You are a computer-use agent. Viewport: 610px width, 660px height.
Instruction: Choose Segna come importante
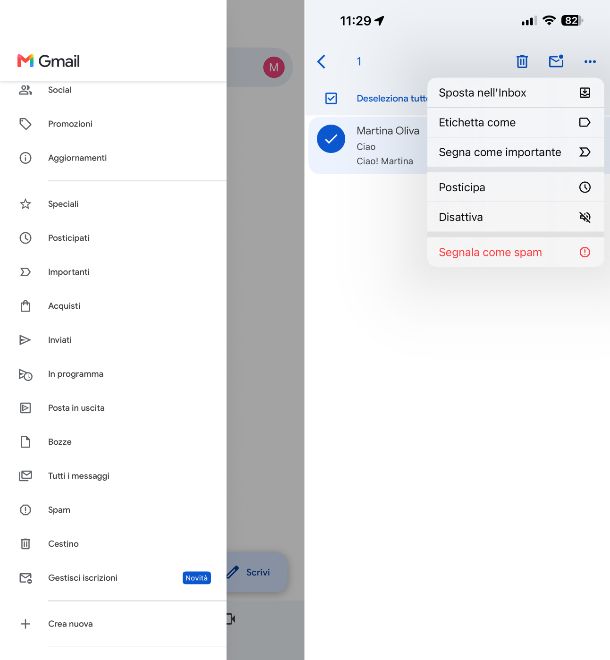(x=515, y=152)
